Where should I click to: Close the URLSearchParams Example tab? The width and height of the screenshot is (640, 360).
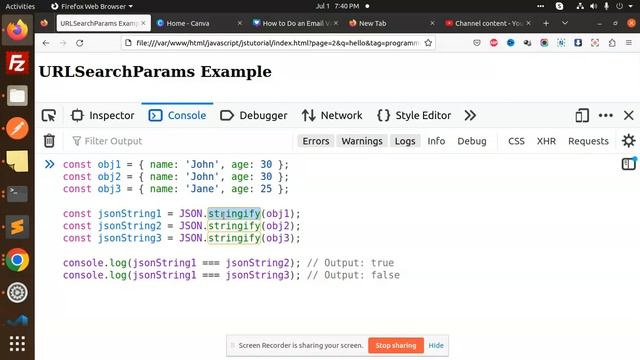point(143,23)
